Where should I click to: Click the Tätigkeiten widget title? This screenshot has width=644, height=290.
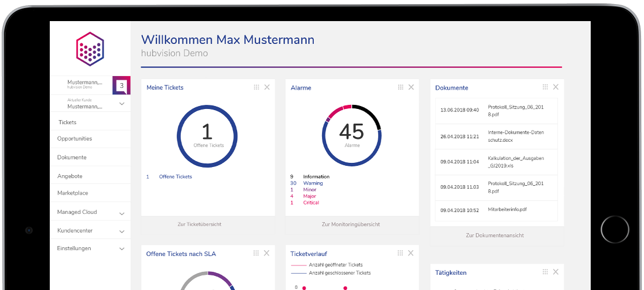pyautogui.click(x=451, y=273)
